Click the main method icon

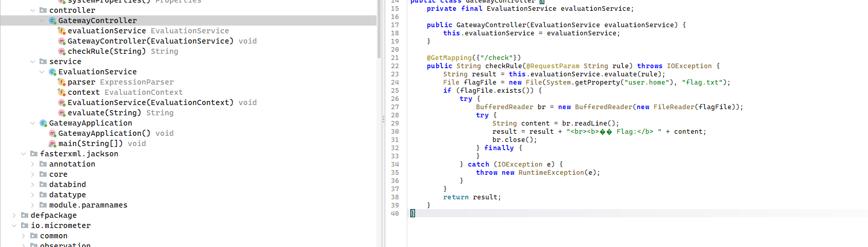click(52, 143)
